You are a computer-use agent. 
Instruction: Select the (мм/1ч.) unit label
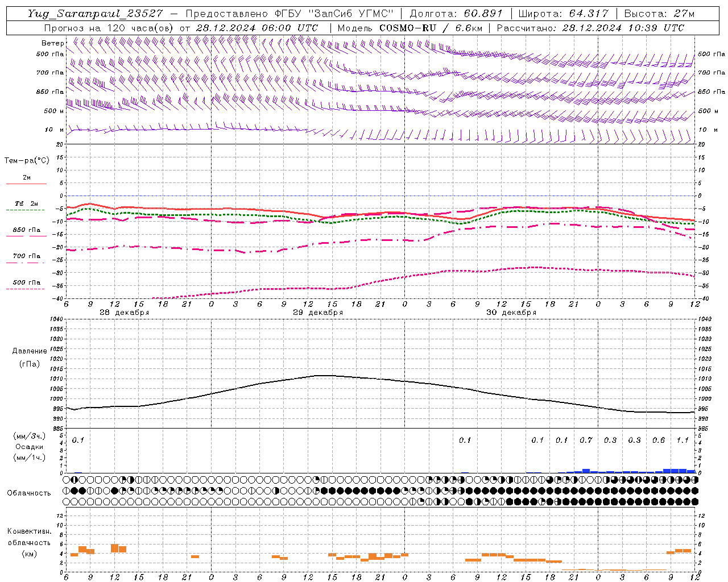[29, 458]
